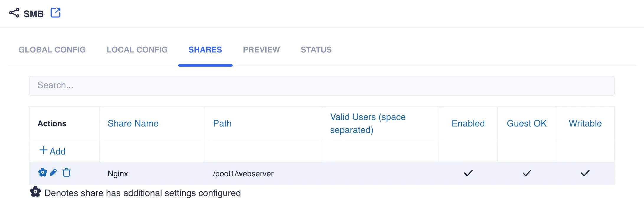The width and height of the screenshot is (644, 217).
Task: Toggle Guest OK checkmark for Nginx
Action: (x=527, y=173)
